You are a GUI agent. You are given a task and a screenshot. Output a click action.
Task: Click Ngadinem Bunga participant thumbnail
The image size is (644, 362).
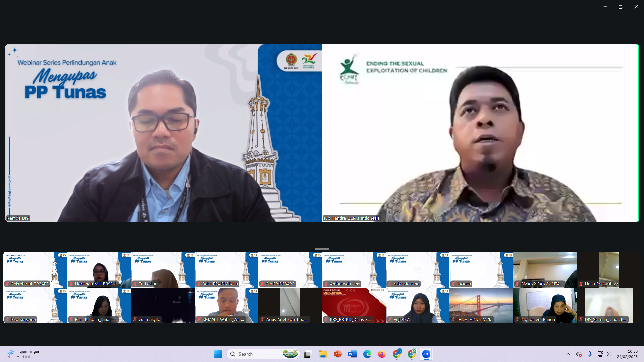pos(545,305)
